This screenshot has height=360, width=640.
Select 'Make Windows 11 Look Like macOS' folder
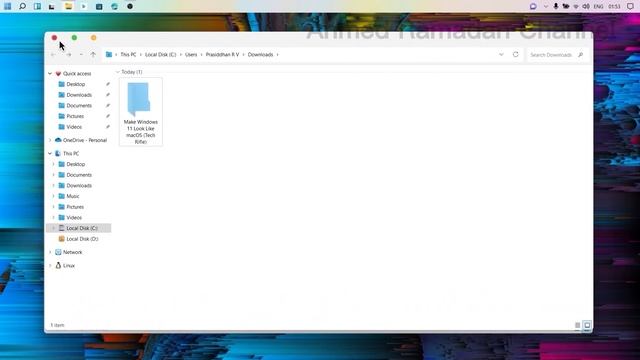pyautogui.click(x=140, y=111)
